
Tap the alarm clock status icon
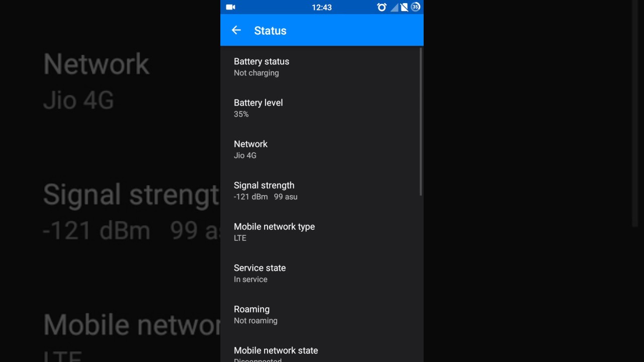point(382,7)
